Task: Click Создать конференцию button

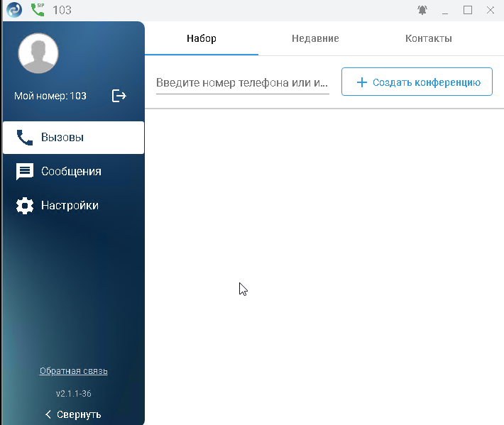Action: (x=417, y=82)
